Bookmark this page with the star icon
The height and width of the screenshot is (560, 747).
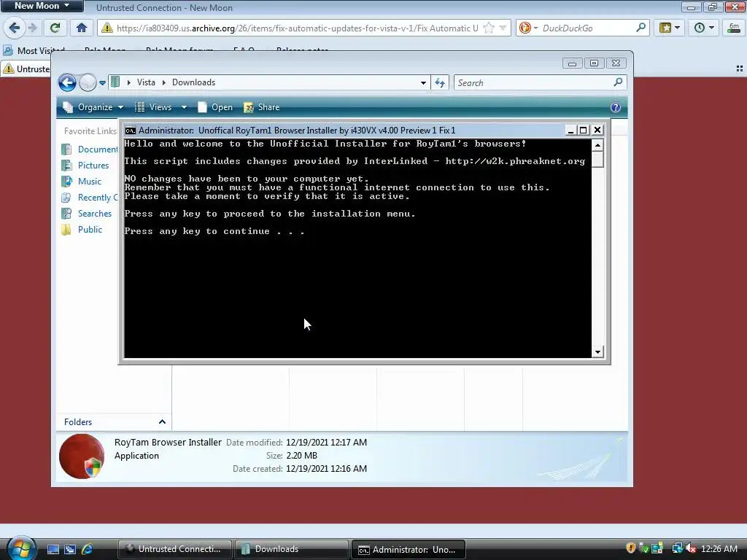[x=488, y=28]
